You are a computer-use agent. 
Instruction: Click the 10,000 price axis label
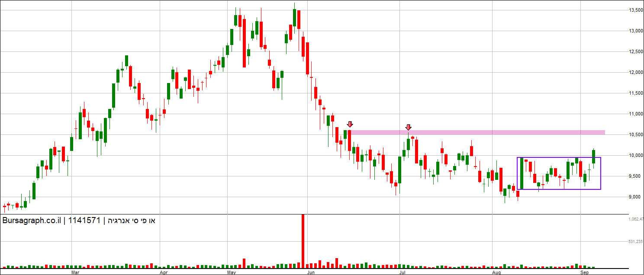[x=636, y=155]
